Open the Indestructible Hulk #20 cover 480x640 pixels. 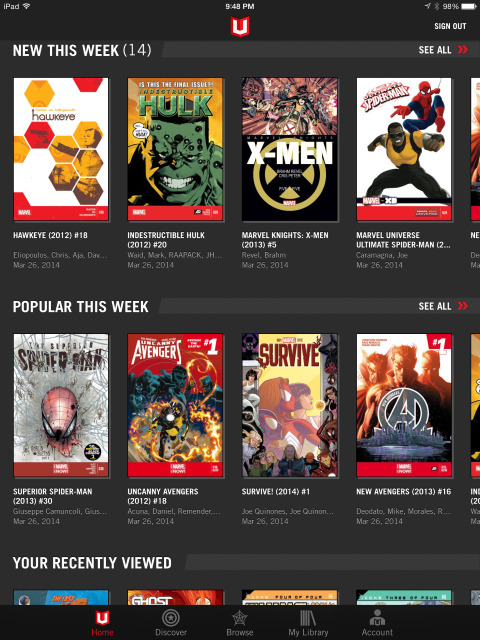pyautogui.click(x=175, y=149)
